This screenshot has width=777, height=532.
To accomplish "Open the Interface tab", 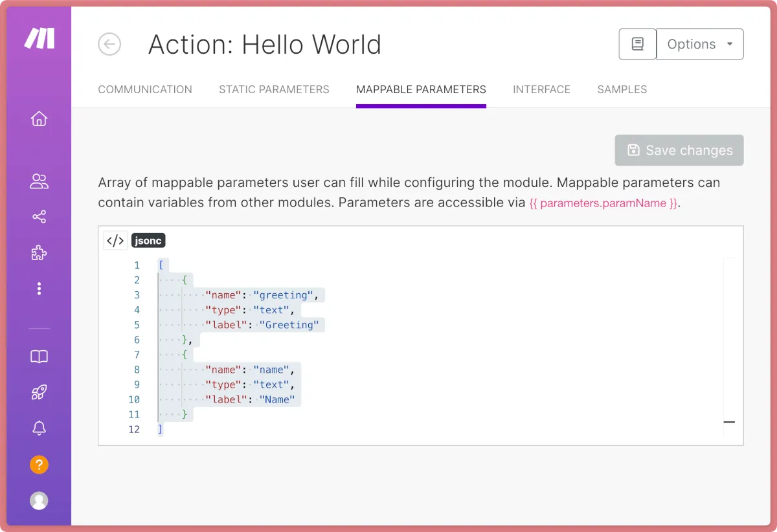I will click(541, 89).
